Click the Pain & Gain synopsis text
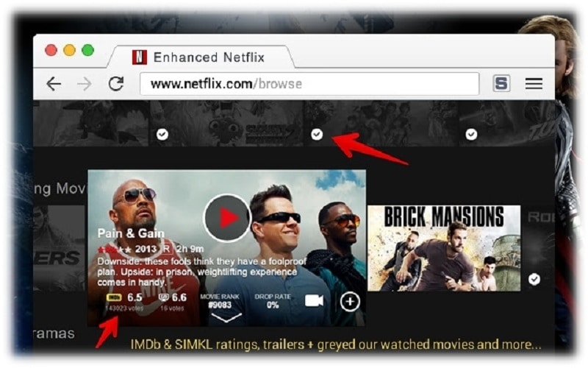Viewport: 588px width, 368px height. pyautogui.click(x=201, y=272)
